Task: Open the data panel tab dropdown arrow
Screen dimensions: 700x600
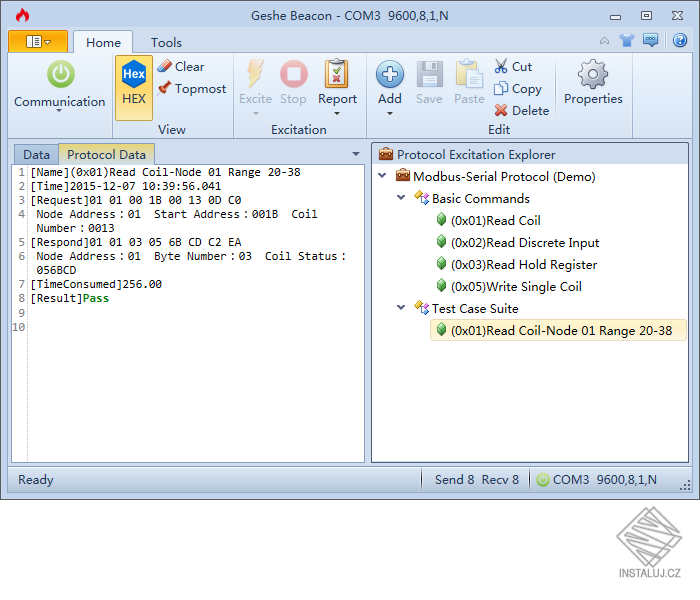Action: (356, 154)
